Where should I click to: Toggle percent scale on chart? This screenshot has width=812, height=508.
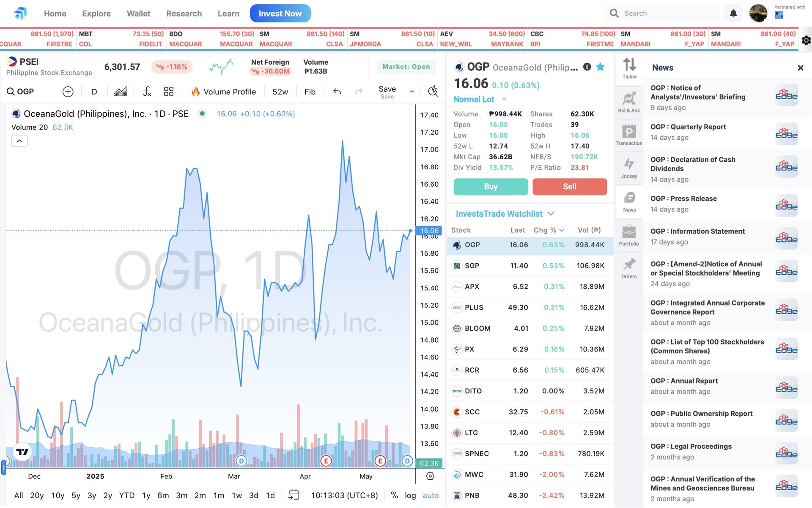coord(394,495)
